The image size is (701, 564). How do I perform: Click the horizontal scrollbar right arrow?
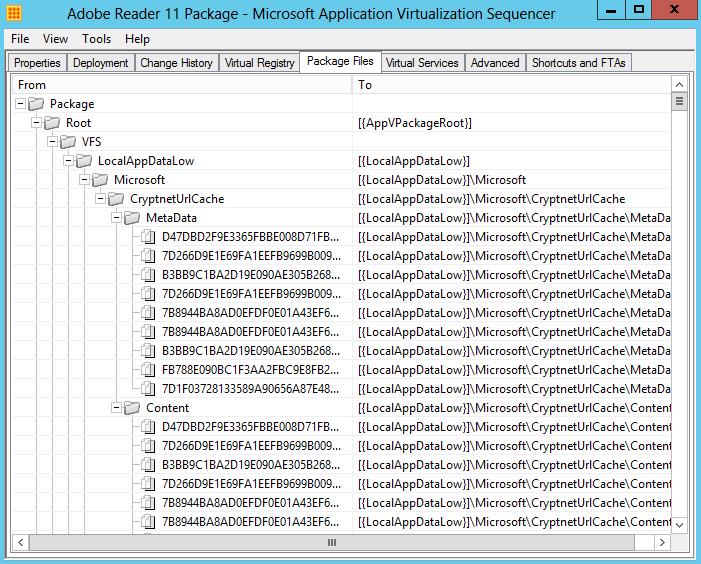(x=662, y=543)
